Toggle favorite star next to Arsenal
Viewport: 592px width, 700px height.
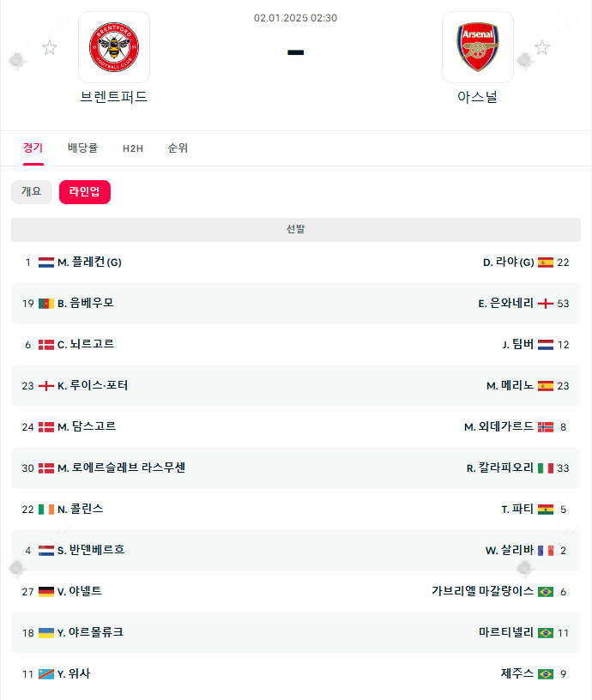(542, 47)
